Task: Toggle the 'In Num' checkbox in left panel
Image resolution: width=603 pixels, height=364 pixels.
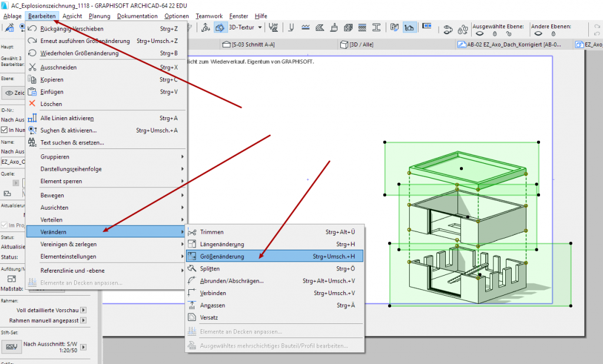Action: point(5,130)
